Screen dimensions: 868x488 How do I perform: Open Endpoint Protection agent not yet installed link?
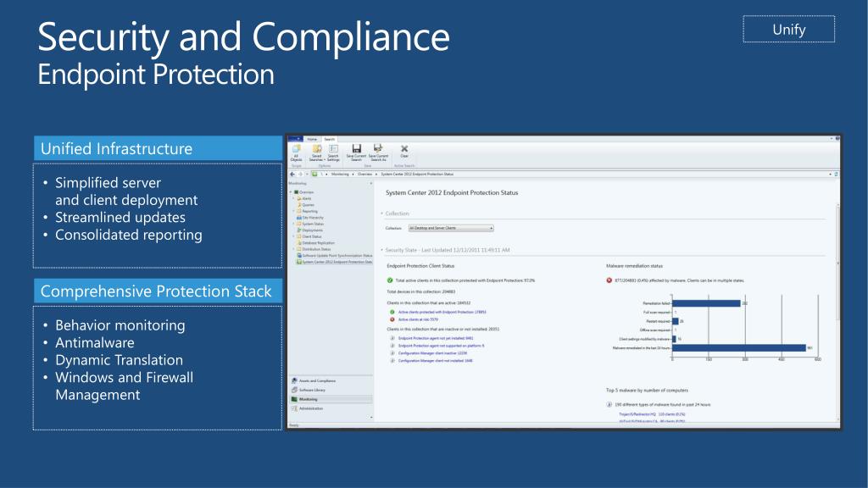(436, 338)
